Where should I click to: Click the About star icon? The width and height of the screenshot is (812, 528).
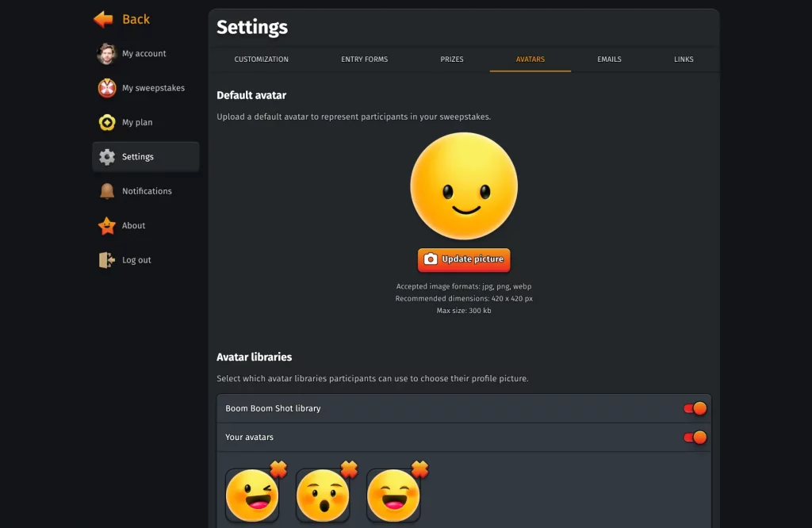point(107,226)
